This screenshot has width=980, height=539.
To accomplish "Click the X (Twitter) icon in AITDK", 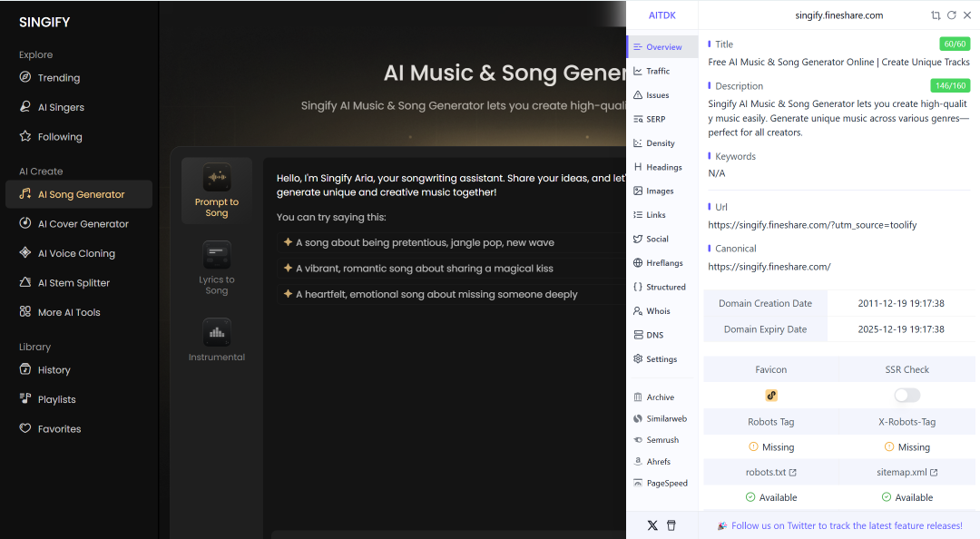I will tap(652, 525).
